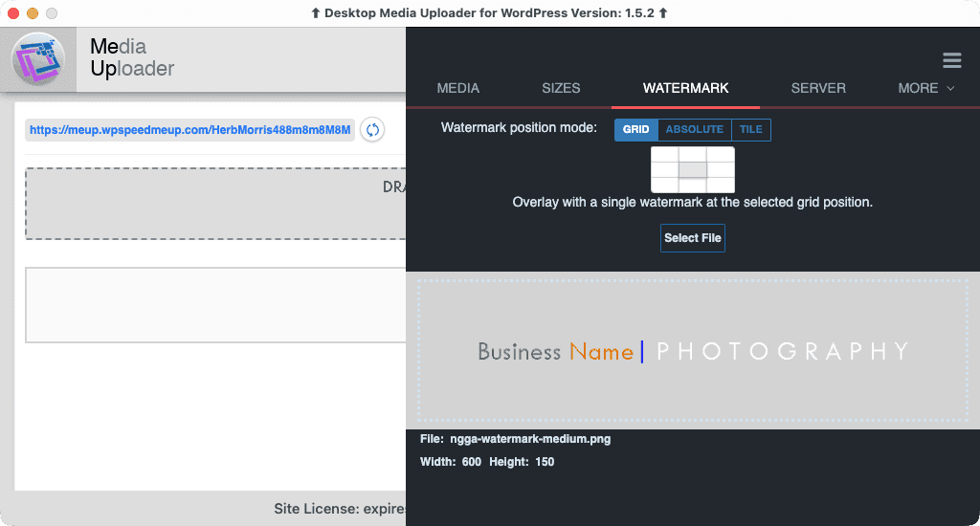The image size is (980, 526).
Task: Click the dashed drag-and-drop upload area
Action: 215,204
